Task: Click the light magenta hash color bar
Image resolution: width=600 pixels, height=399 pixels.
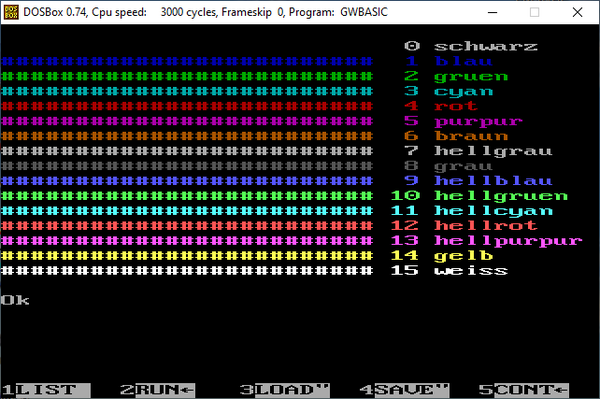Action: coord(187,240)
